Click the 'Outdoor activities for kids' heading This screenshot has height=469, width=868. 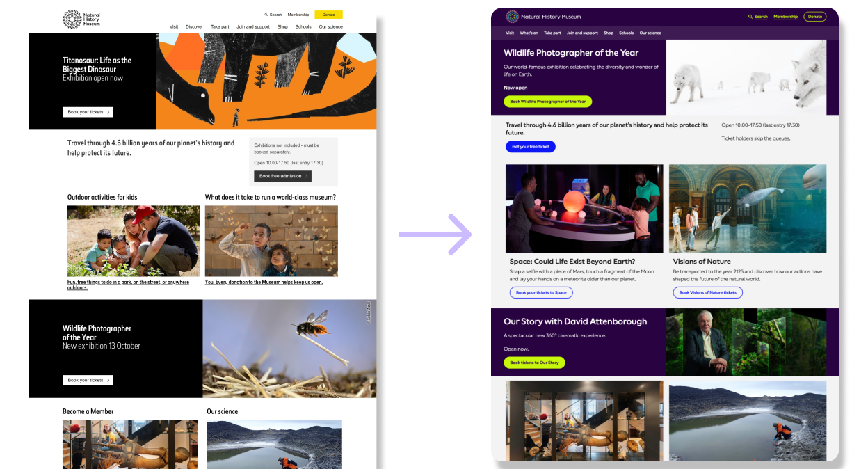pos(102,197)
